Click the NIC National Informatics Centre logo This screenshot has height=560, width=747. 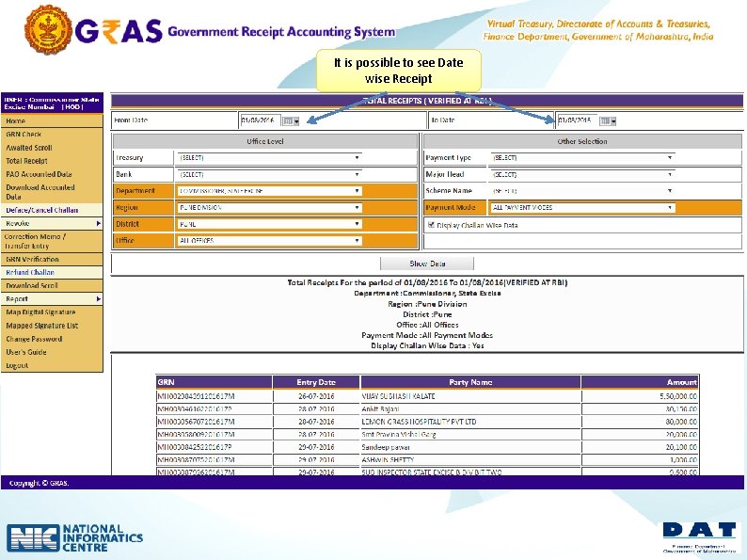pos(75,538)
